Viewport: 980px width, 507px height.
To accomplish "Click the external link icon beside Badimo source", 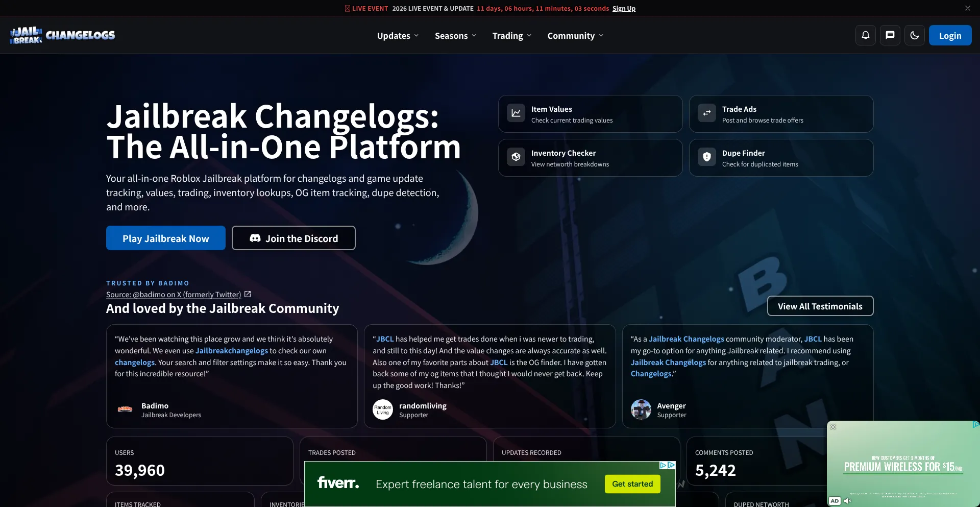I will click(x=248, y=294).
